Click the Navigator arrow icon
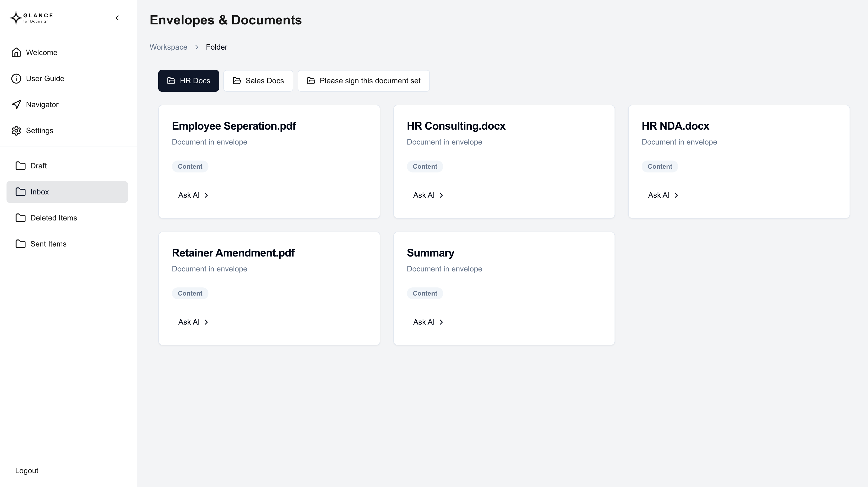 [x=16, y=104]
